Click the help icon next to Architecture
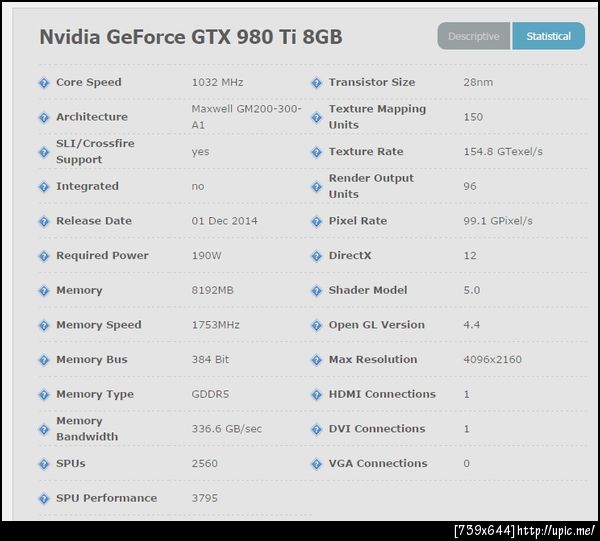 [44, 117]
